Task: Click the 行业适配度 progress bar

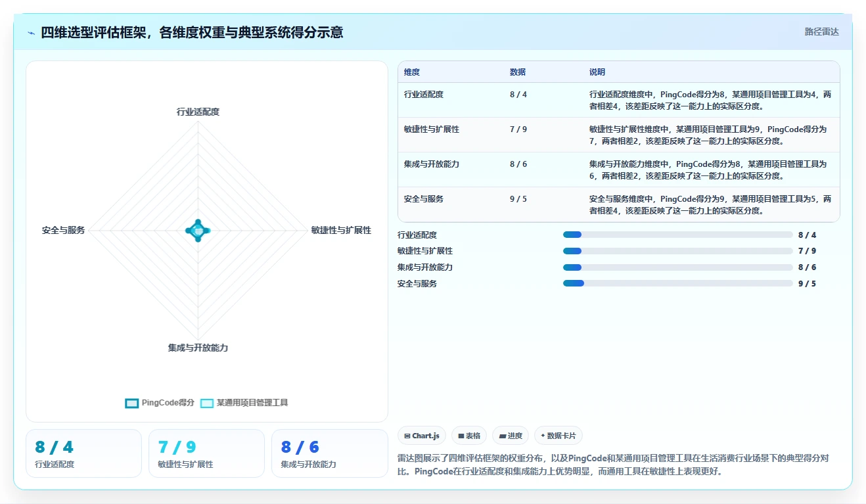Action: (x=677, y=235)
